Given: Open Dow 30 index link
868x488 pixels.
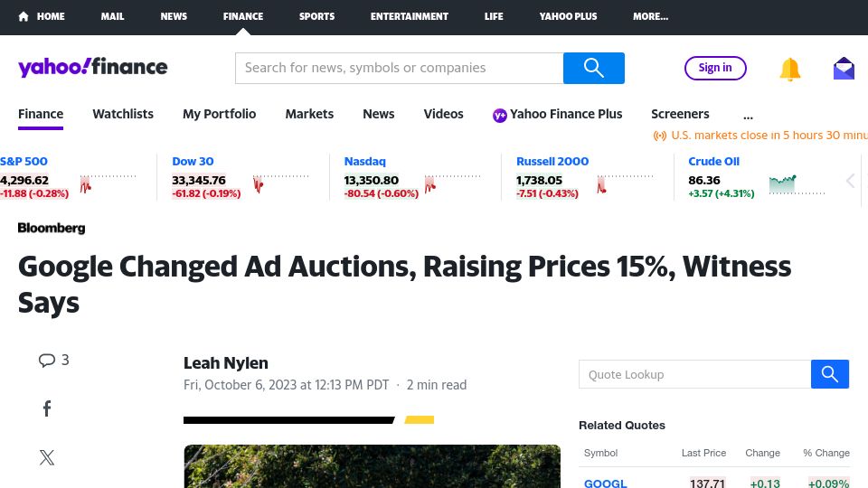Looking at the screenshot, I should pos(193,162).
